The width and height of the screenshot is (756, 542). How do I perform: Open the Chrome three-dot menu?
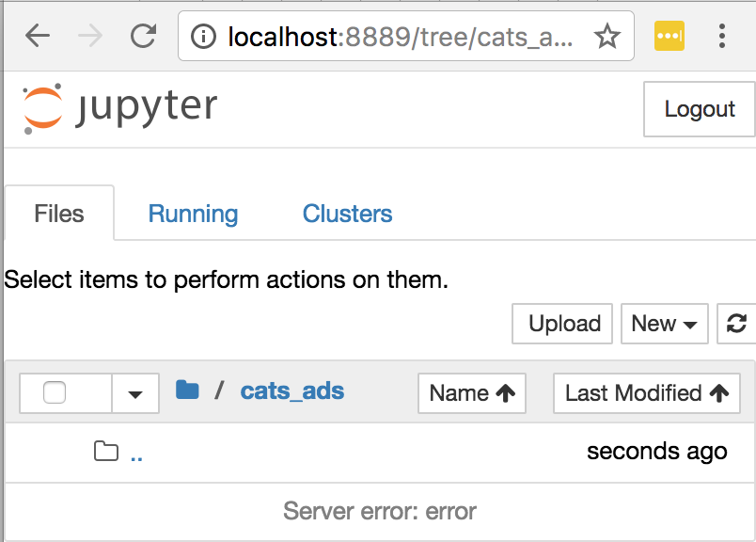click(721, 36)
